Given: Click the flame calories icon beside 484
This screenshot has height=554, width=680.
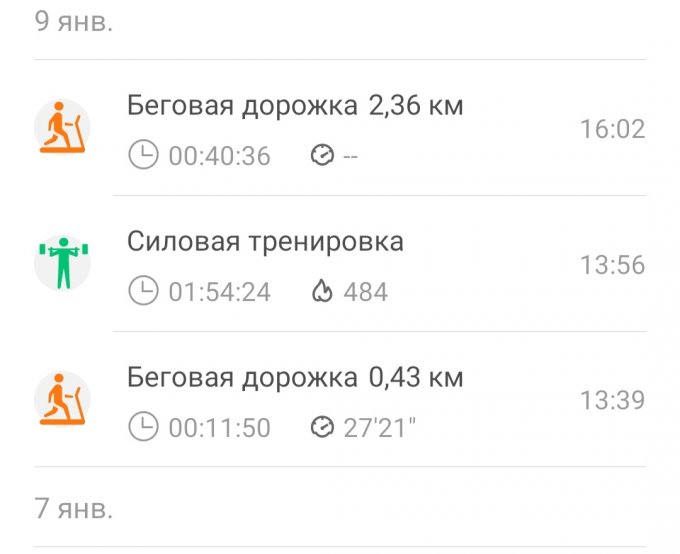Looking at the screenshot, I should (x=322, y=291).
